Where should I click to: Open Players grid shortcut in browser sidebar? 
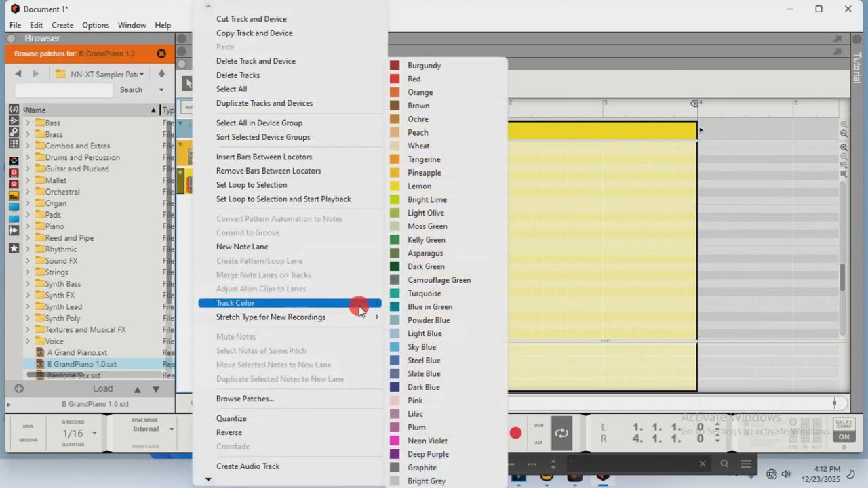pyautogui.click(x=14, y=144)
